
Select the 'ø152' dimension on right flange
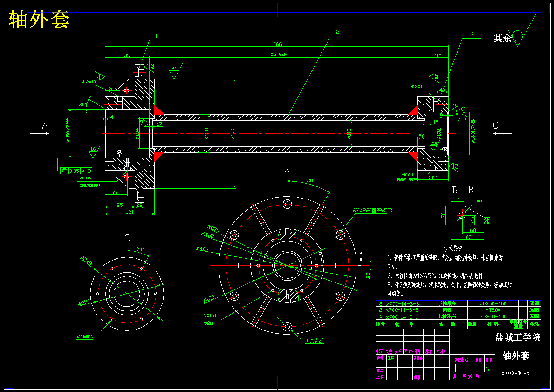(439, 134)
